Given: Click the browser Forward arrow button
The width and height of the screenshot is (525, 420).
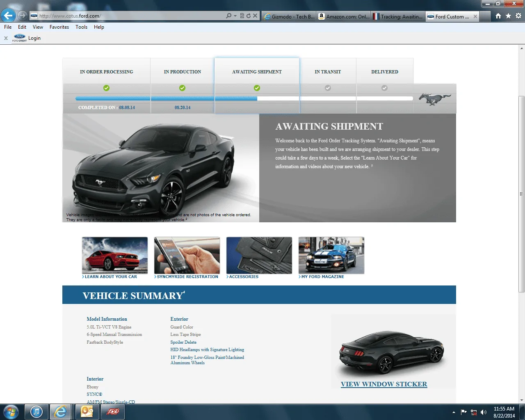Looking at the screenshot, I should coord(23,16).
